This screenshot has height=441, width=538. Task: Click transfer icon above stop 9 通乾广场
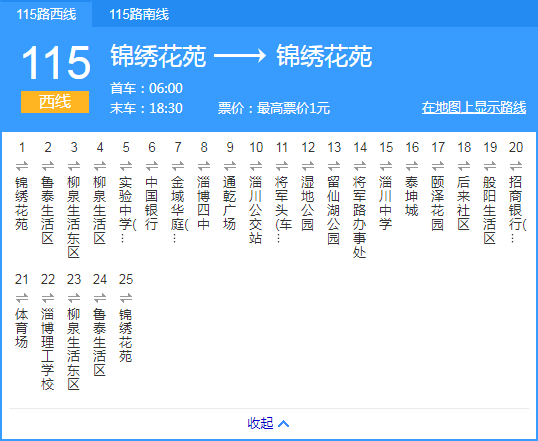click(230, 166)
